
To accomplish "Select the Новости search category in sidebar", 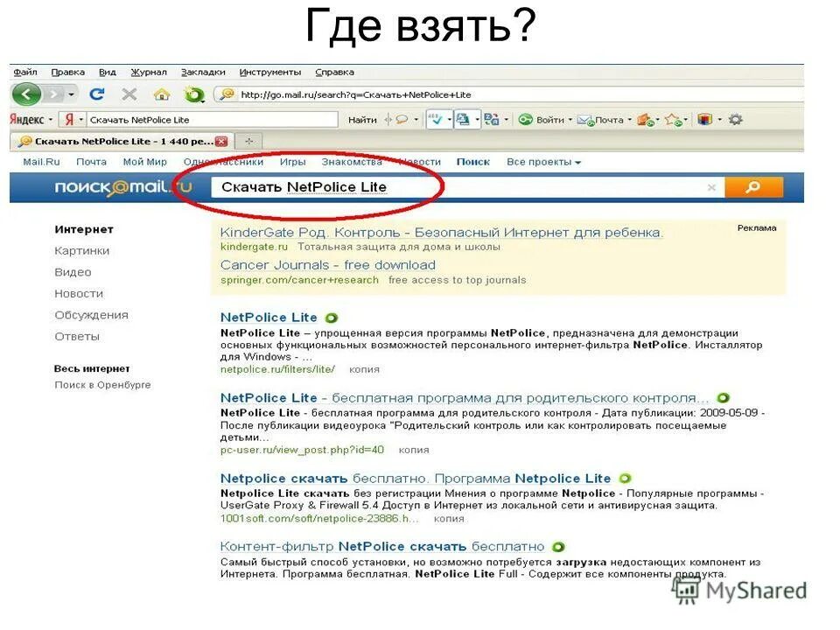I will point(79,294).
